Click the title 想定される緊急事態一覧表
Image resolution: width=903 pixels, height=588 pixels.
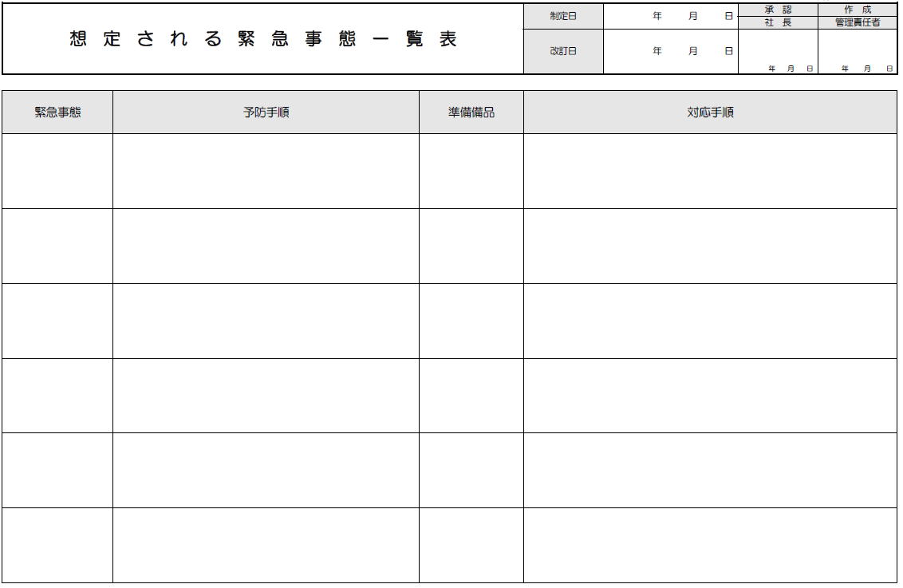[263, 38]
